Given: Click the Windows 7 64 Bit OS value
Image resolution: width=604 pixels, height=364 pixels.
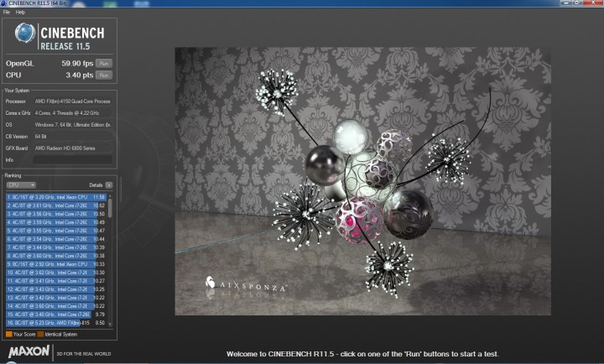Looking at the screenshot, I should (73, 125).
